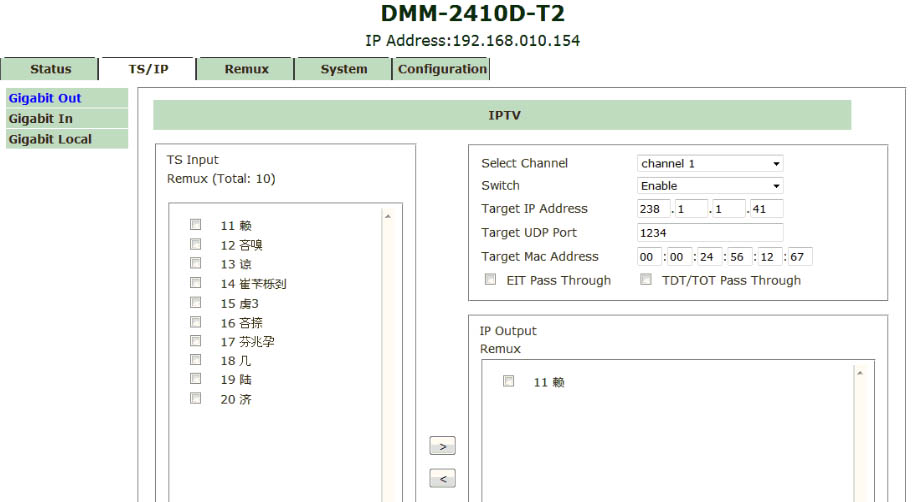Switch to the TS/IP tab
922x502 pixels.
(x=148, y=69)
